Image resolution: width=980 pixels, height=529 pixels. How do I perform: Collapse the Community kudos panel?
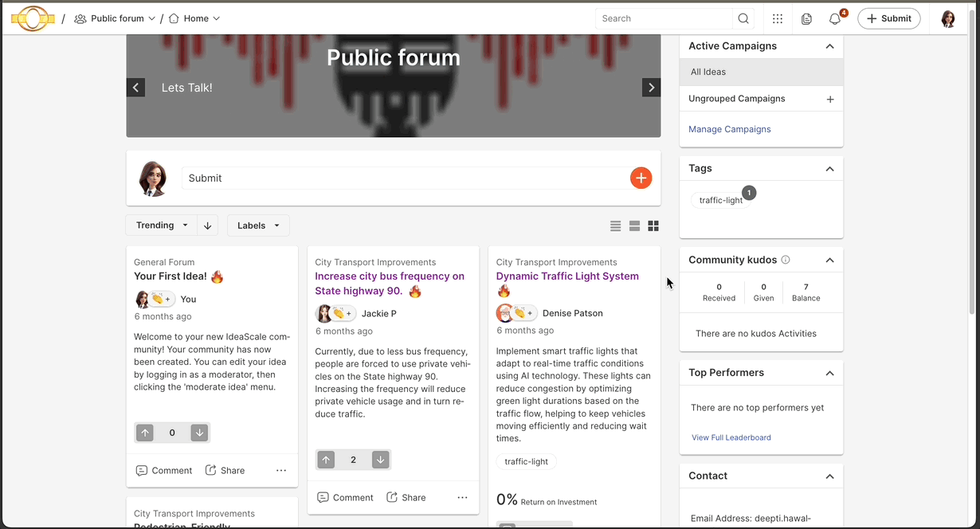[829, 261]
